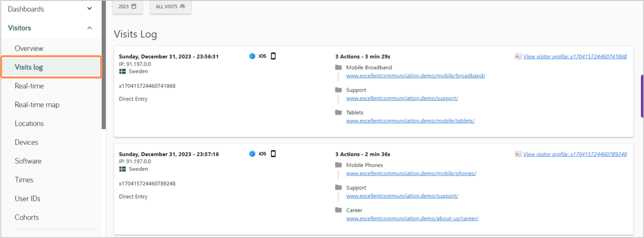The image size is (644, 238).
Task: Open the ALL VISITS segment selector
Action: (x=170, y=7)
